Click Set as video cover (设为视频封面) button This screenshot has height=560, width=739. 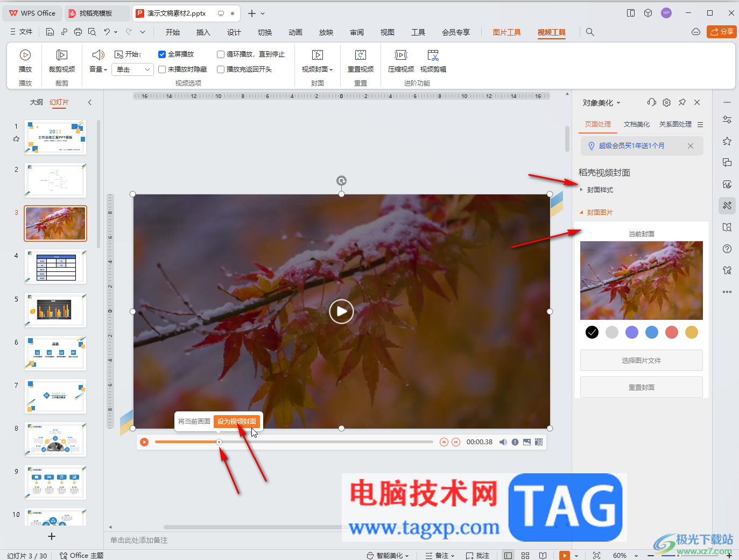pos(237,422)
